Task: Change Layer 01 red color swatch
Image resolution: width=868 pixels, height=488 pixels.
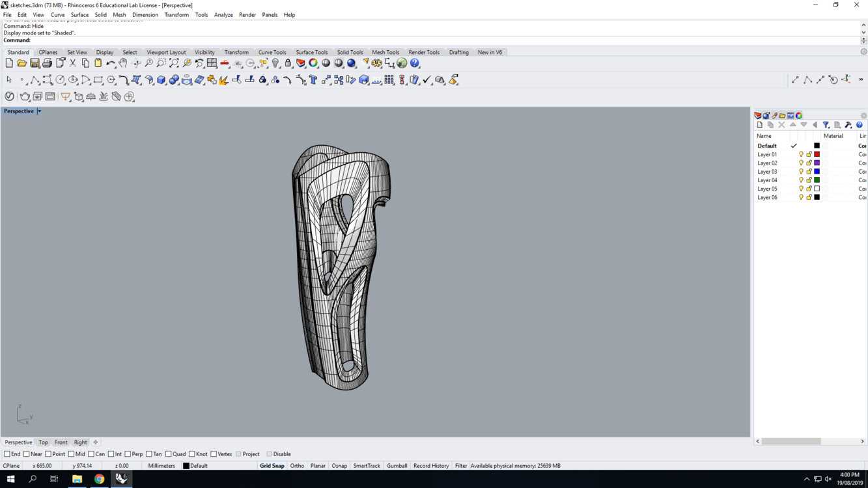Action: coord(817,154)
